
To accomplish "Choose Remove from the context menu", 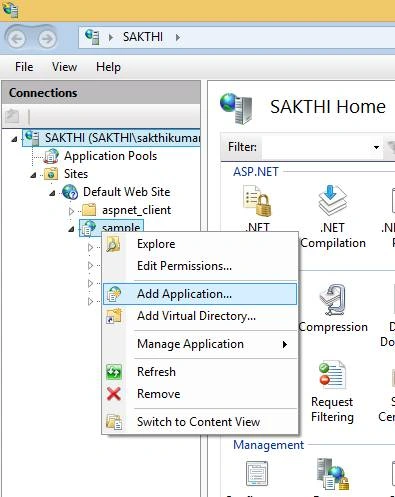I will coord(200,394).
